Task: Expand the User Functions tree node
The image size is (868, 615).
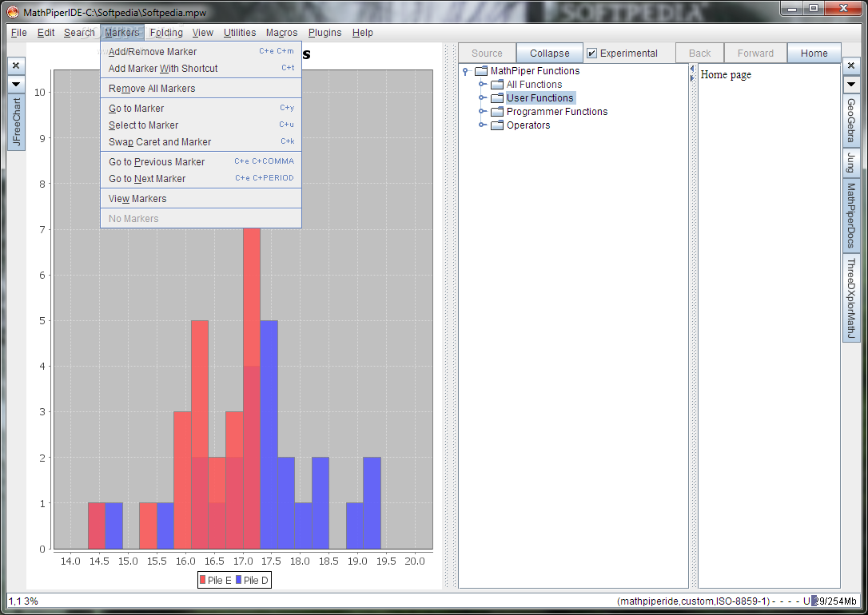Action: click(482, 98)
